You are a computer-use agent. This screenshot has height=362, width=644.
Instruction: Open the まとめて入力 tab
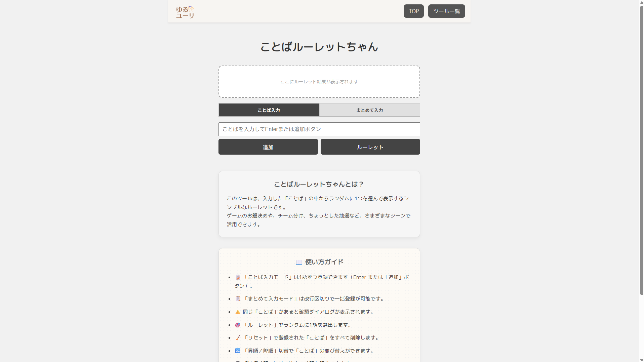click(x=369, y=110)
